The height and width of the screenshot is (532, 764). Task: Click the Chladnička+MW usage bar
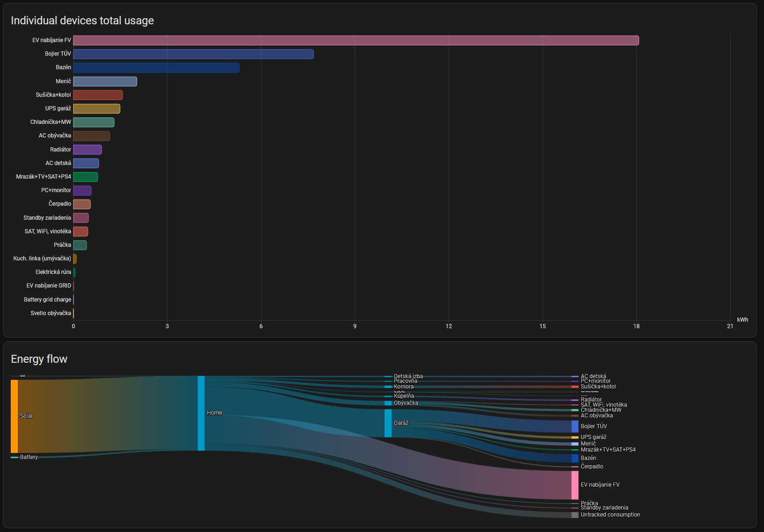coord(94,122)
